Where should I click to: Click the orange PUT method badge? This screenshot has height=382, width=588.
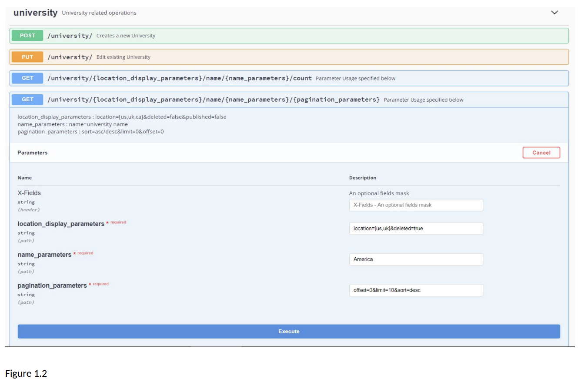[27, 57]
